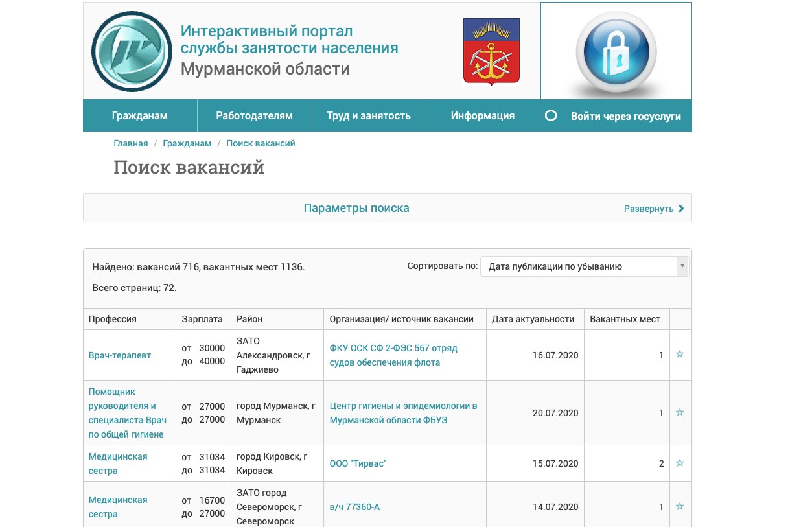Open the Гражданам menu
Screen dimensions: 812x527
tap(140, 115)
